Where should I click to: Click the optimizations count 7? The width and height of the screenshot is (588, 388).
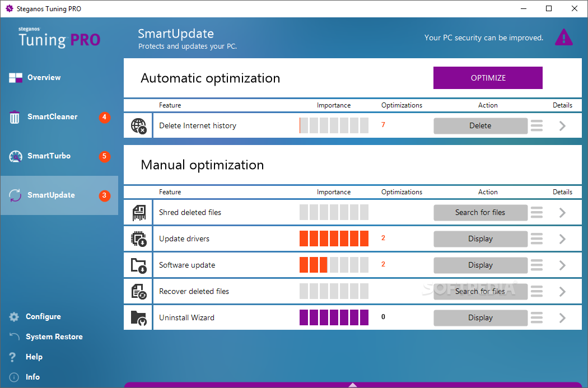click(383, 125)
